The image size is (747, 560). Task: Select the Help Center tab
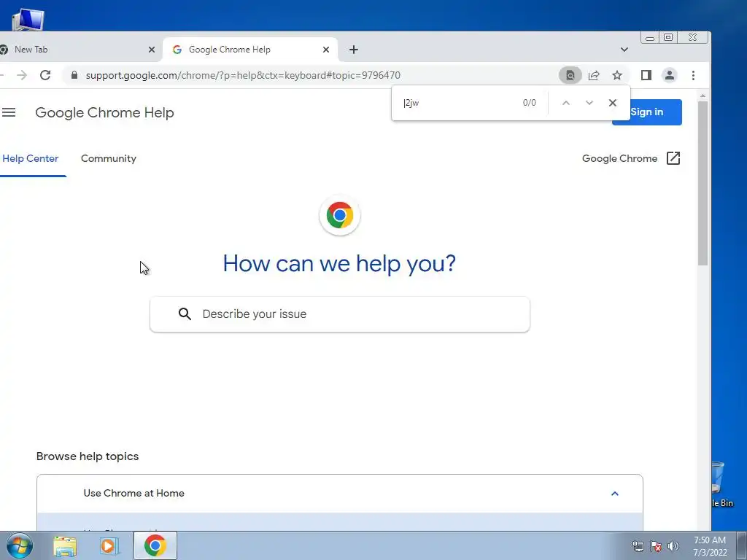(31, 158)
